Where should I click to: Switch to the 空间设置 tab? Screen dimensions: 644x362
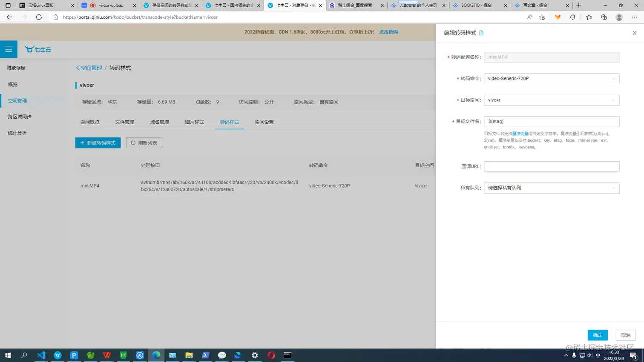(264, 122)
